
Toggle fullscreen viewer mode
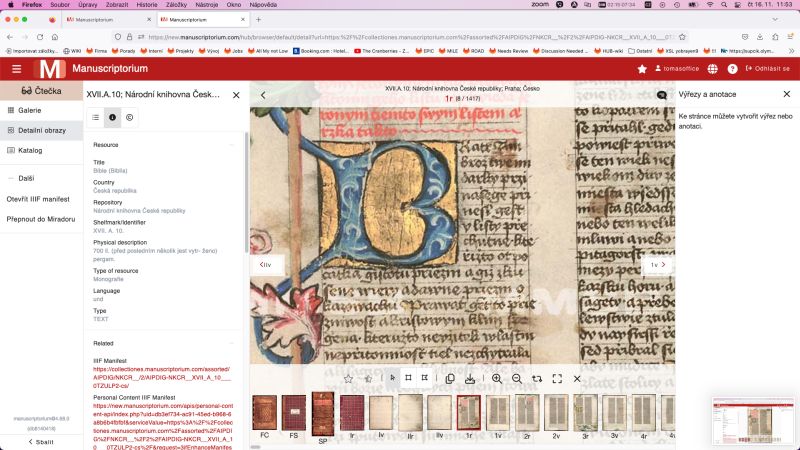(x=557, y=379)
